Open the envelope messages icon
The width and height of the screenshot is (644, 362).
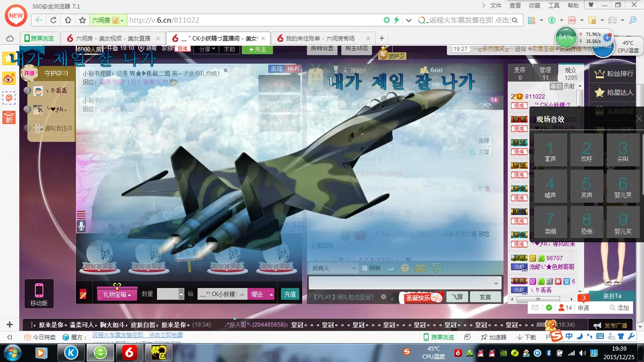coord(535,308)
